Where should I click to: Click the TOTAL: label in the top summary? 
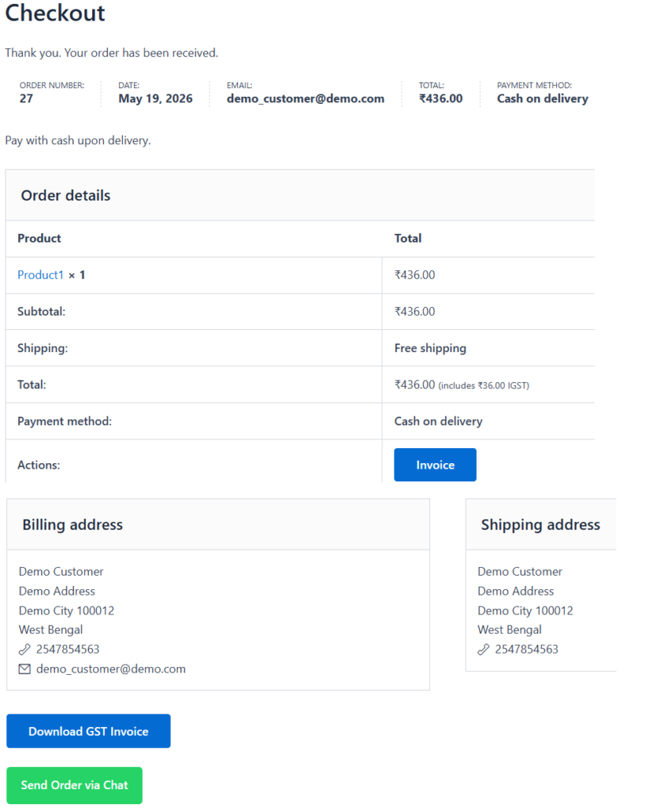pyautogui.click(x=432, y=86)
